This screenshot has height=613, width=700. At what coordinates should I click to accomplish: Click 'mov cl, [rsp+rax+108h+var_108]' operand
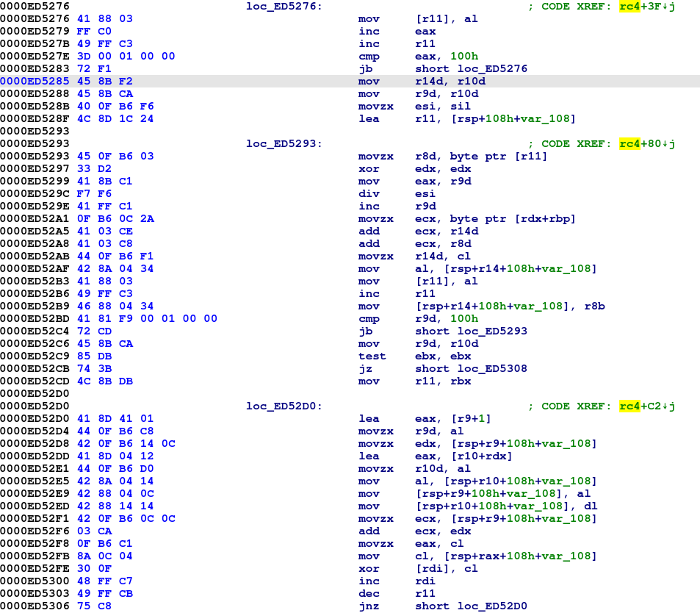506,556
